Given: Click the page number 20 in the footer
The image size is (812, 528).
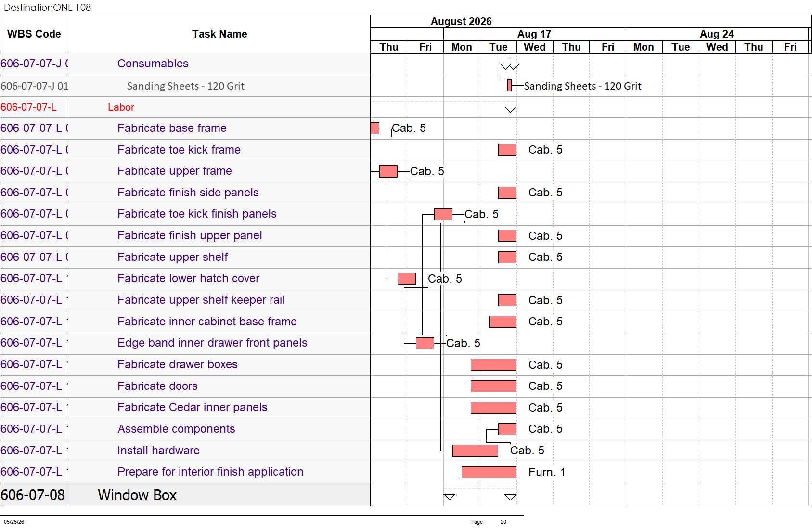Looking at the screenshot, I should (503, 522).
